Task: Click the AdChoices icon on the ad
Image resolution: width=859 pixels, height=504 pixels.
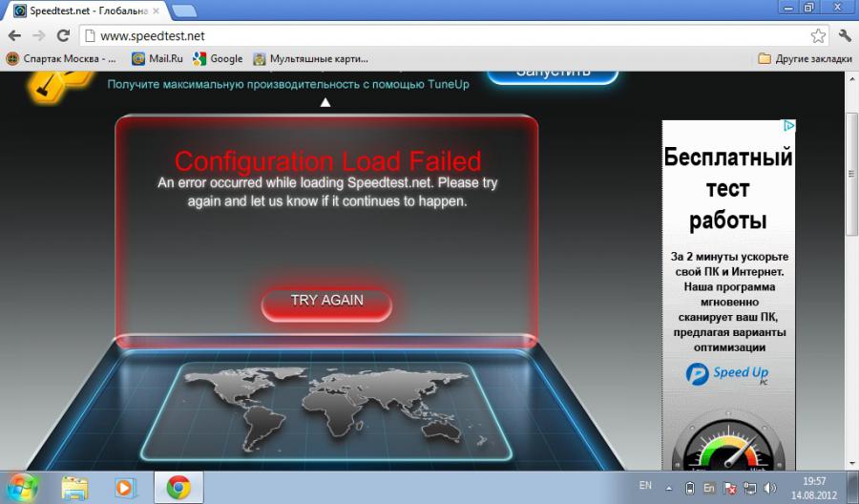Action: click(x=789, y=126)
